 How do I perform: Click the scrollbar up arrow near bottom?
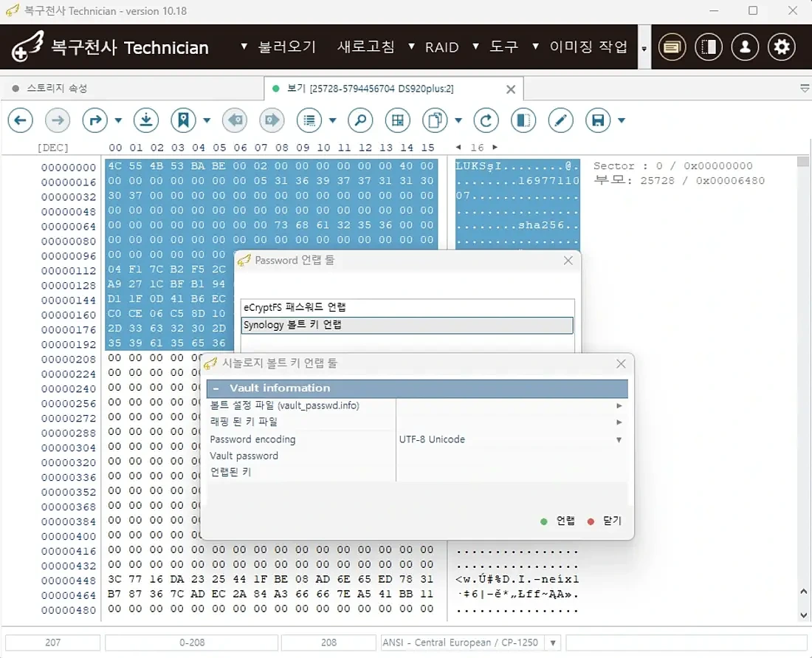(803, 591)
